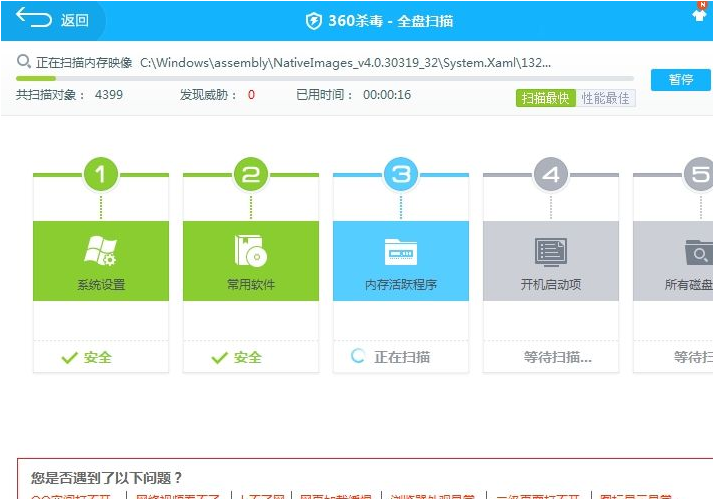Open the 内存活跃程序 memory folder tile
The height and width of the screenshot is (499, 713).
[x=401, y=261]
